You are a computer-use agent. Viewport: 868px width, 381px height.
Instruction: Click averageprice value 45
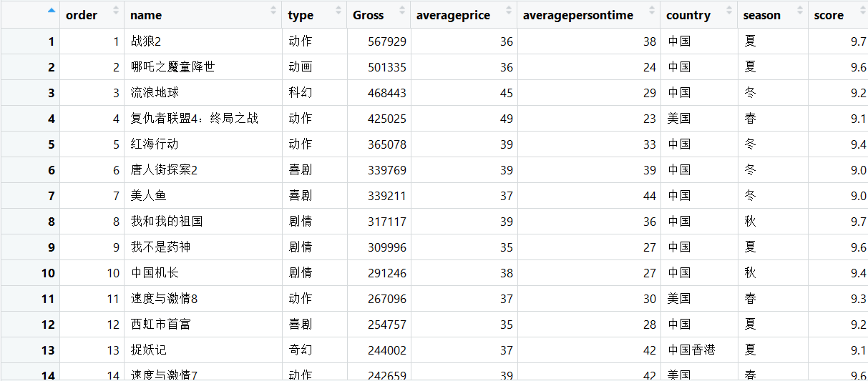[507, 93]
